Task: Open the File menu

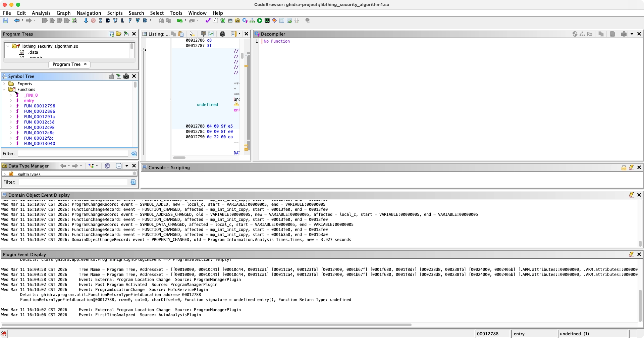Action: click(7, 13)
